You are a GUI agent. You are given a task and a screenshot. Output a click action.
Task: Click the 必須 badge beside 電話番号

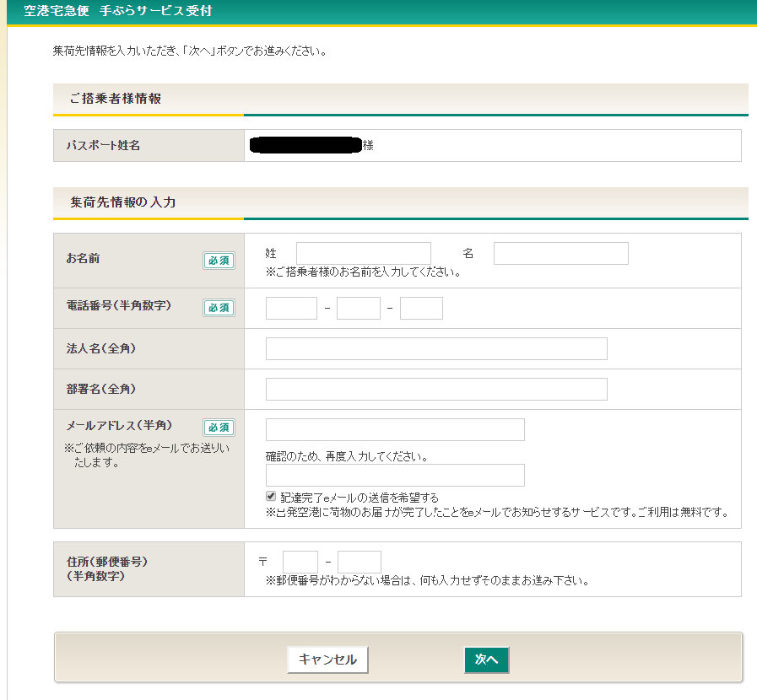(x=219, y=308)
